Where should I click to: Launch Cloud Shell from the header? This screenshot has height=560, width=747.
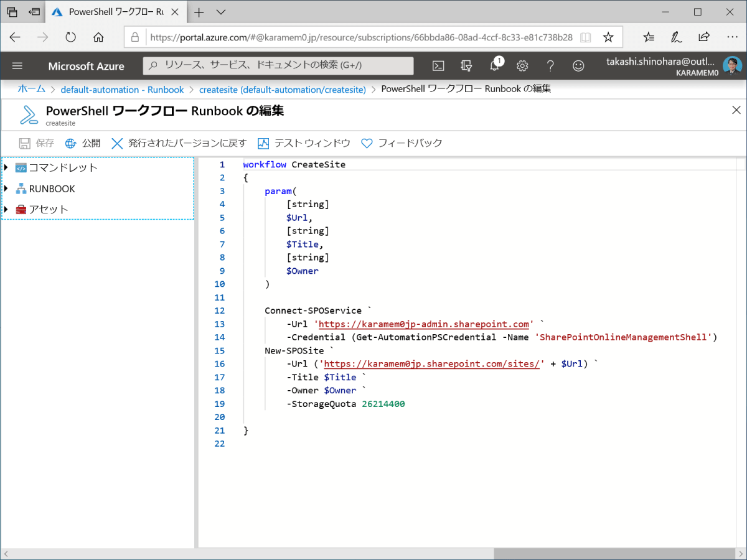438,66
